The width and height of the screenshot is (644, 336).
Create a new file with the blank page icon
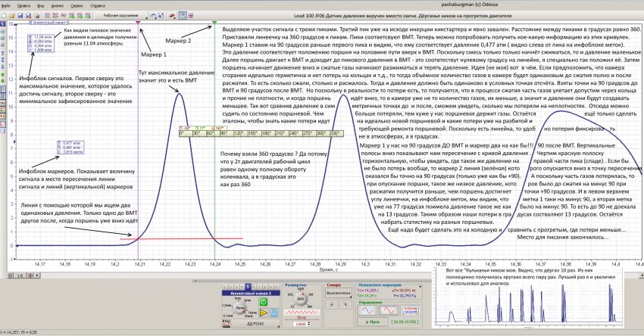tap(4, 16)
